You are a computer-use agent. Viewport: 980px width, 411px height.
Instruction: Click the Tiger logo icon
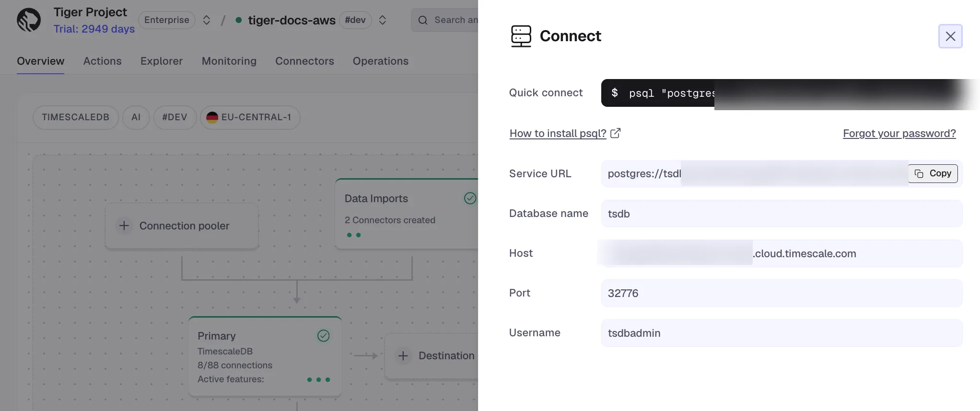pyautogui.click(x=29, y=20)
